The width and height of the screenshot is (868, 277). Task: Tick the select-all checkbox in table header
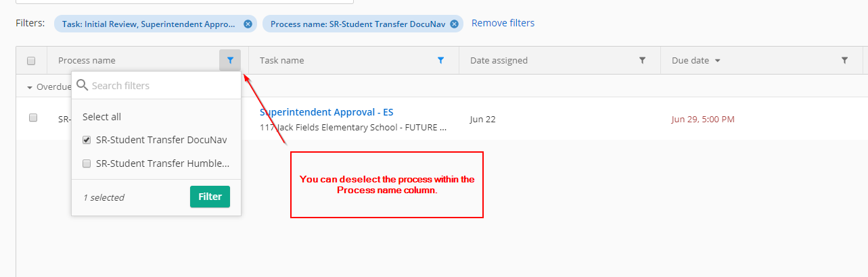[31, 61]
